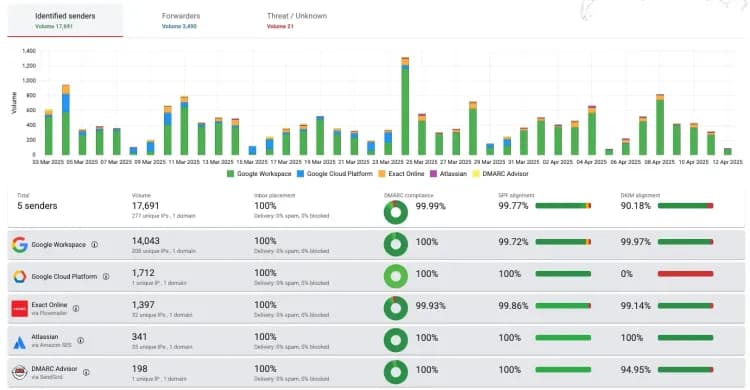Open the Forwarders tab
This screenshot has width=750, height=390.
point(180,21)
